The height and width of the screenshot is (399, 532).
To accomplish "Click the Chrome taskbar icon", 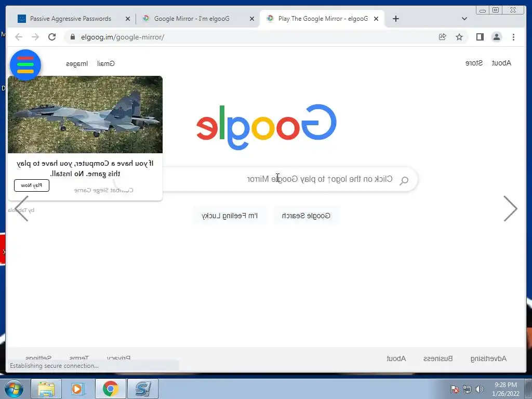I will (110, 389).
